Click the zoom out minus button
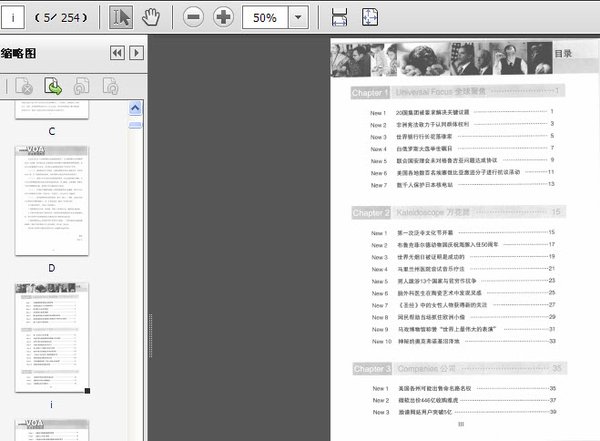600x441 pixels. (x=194, y=17)
